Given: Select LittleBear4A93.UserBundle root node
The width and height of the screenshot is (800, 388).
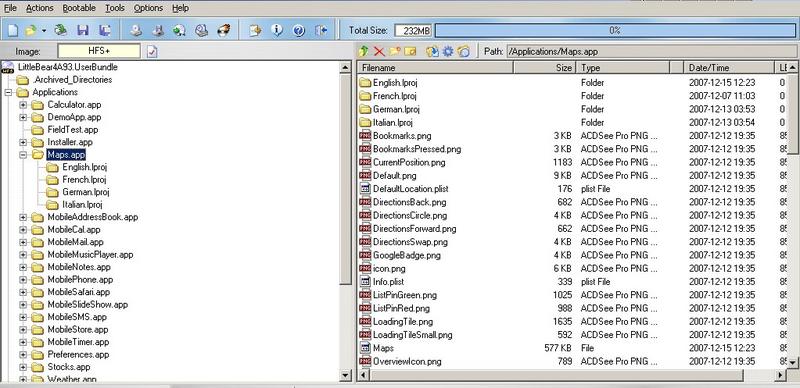Looking at the screenshot, I should point(67,67).
